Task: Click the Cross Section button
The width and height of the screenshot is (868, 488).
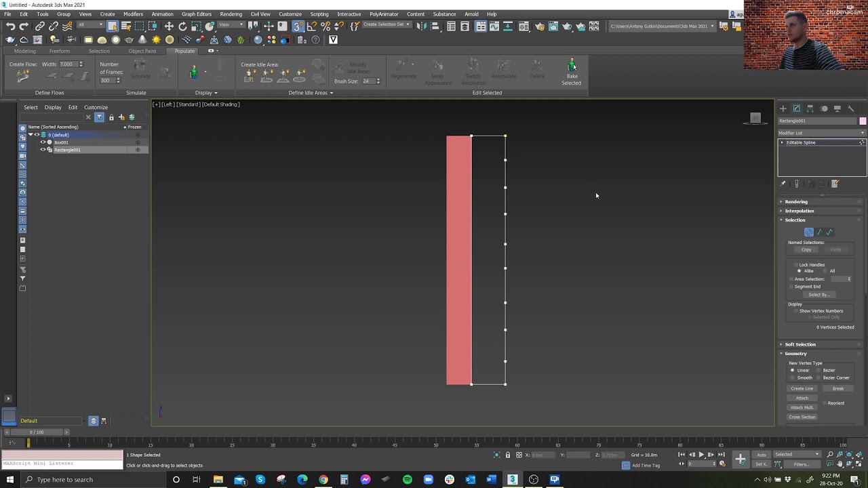Action: [802, 418]
